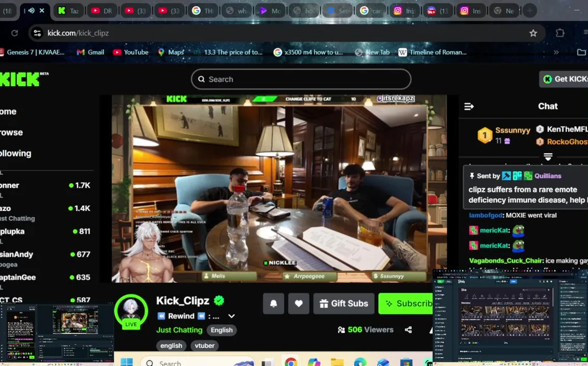The width and height of the screenshot is (588, 366).
Task: Open the Just Chatting category link
Action: click(179, 330)
